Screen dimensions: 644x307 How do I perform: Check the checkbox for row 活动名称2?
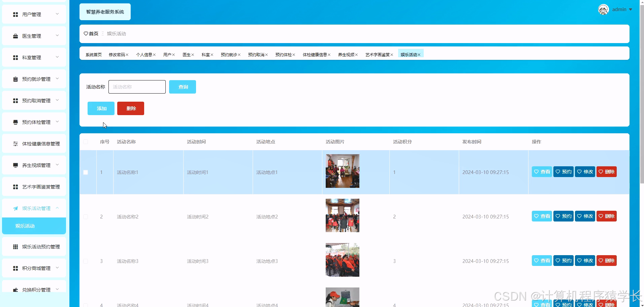point(86,217)
